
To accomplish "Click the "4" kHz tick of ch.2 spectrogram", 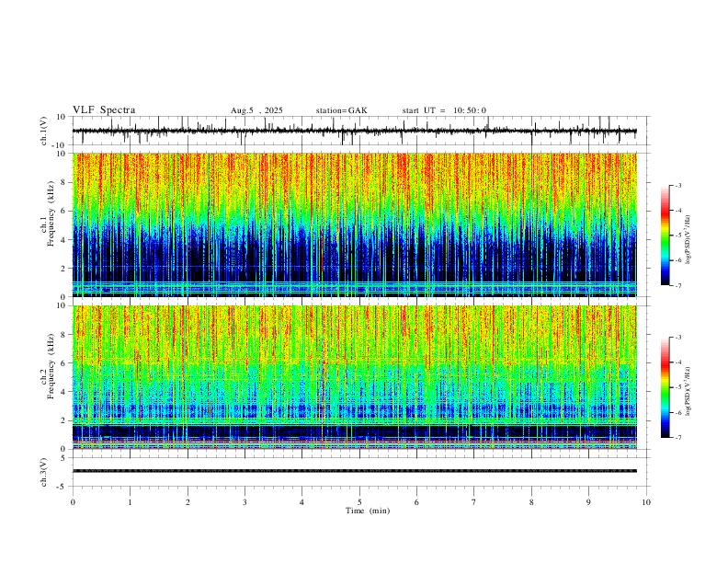I will (x=63, y=392).
